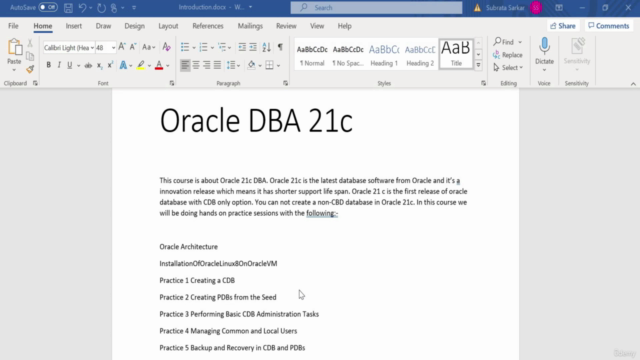
Task: Click the Dictate microphone icon
Action: [x=544, y=46]
